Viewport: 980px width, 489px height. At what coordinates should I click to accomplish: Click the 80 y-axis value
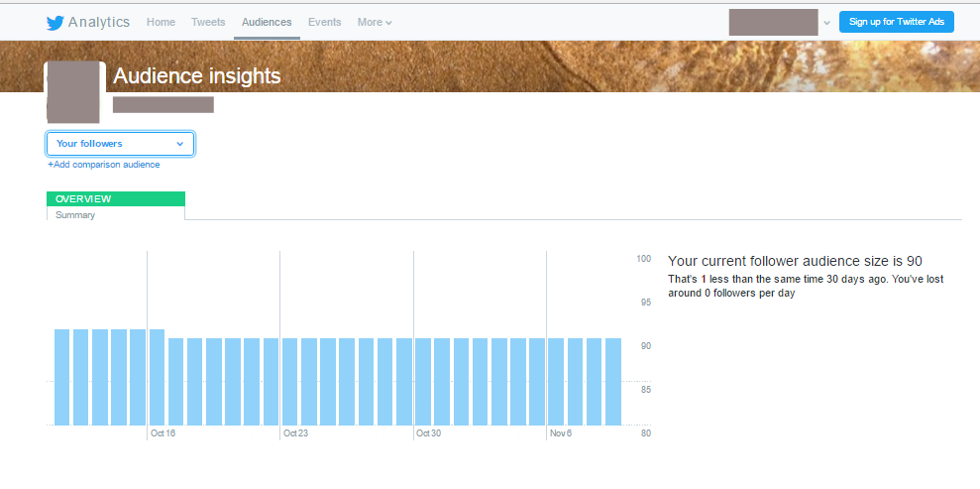click(x=646, y=432)
